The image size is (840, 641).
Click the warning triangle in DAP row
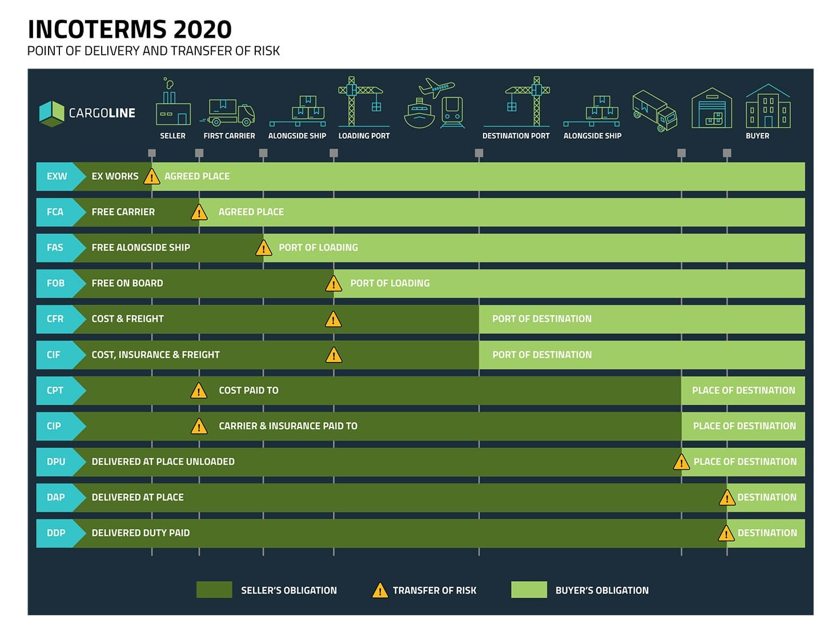coord(727,498)
